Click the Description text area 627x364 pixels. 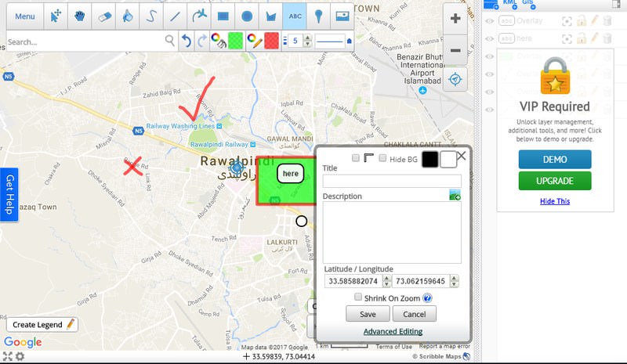tap(392, 232)
